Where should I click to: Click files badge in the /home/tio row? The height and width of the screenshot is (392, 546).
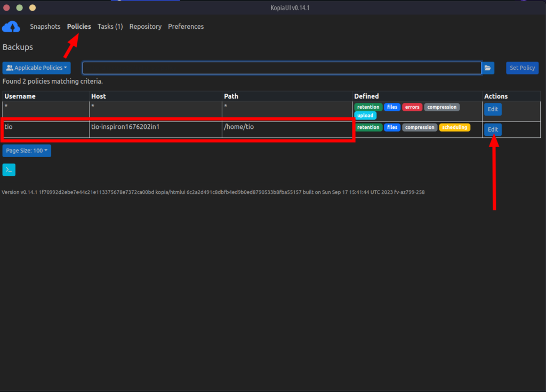click(x=392, y=127)
